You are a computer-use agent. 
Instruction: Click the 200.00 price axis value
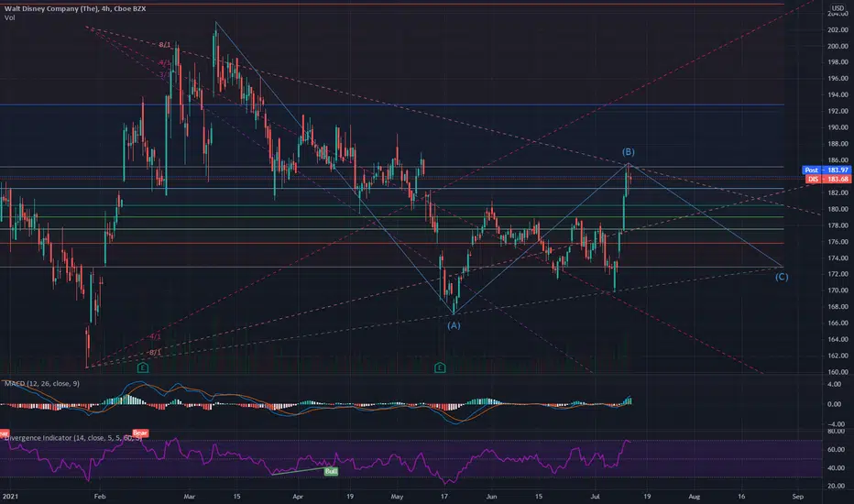point(838,47)
